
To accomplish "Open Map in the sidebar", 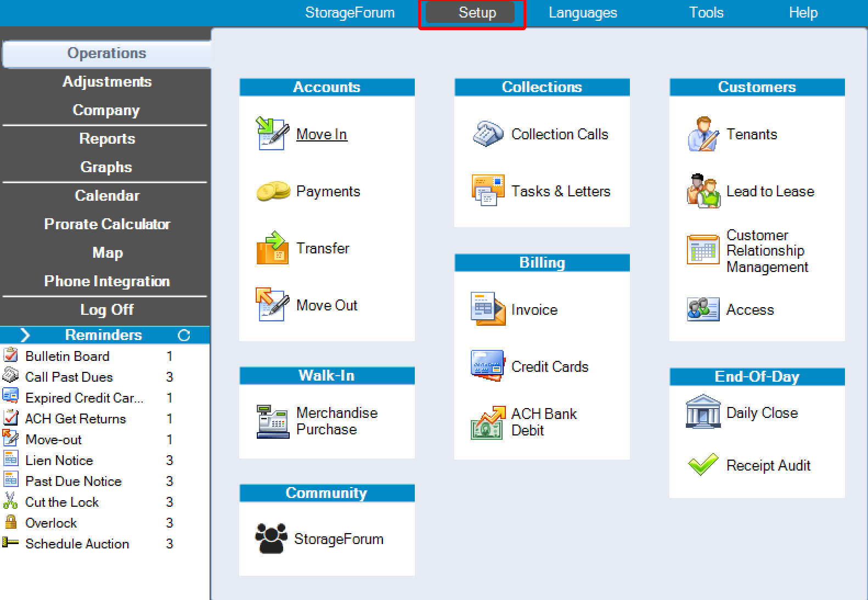I will [108, 253].
